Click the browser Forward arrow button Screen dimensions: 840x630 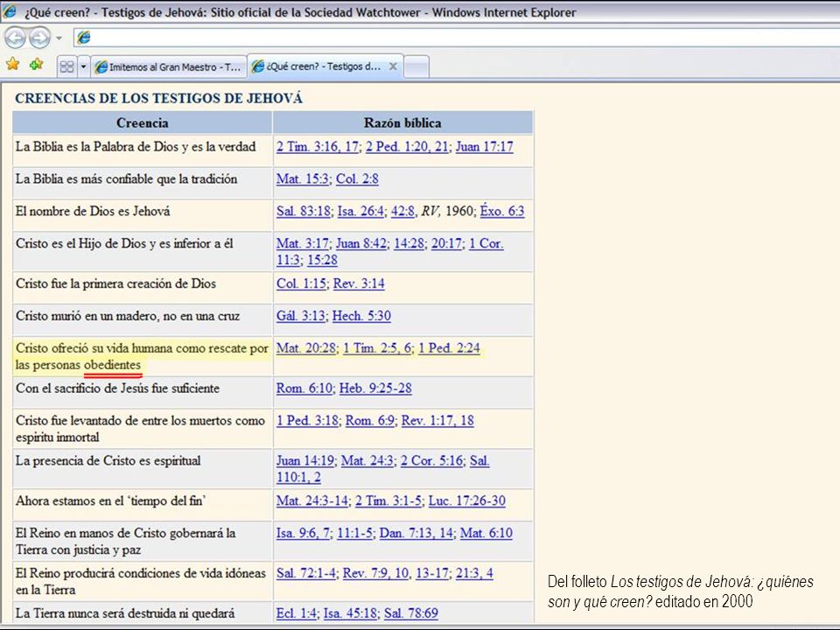(39, 38)
